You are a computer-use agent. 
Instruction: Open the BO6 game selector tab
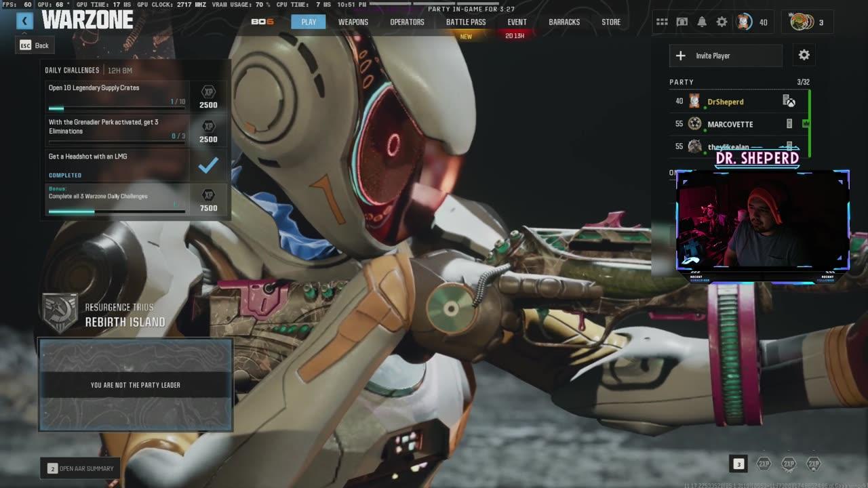[262, 22]
